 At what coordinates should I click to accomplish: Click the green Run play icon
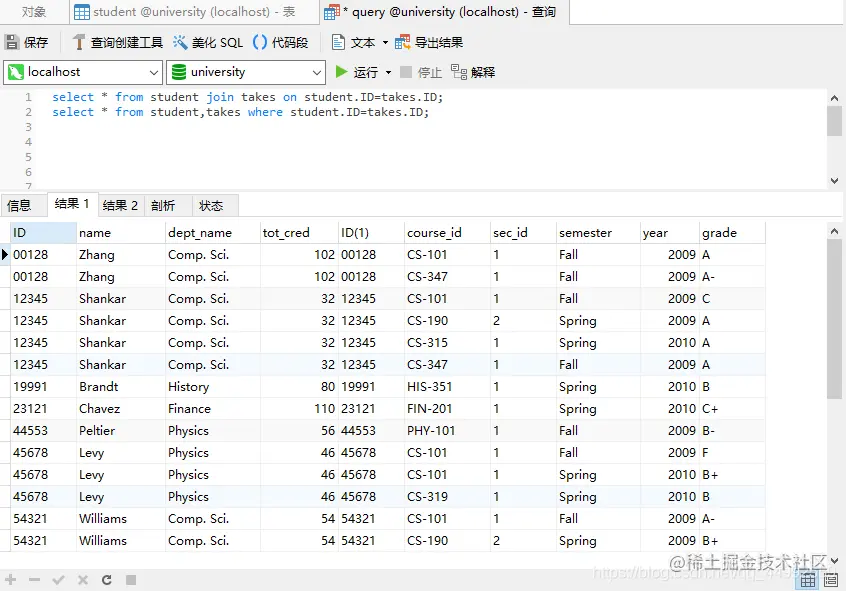coord(341,72)
